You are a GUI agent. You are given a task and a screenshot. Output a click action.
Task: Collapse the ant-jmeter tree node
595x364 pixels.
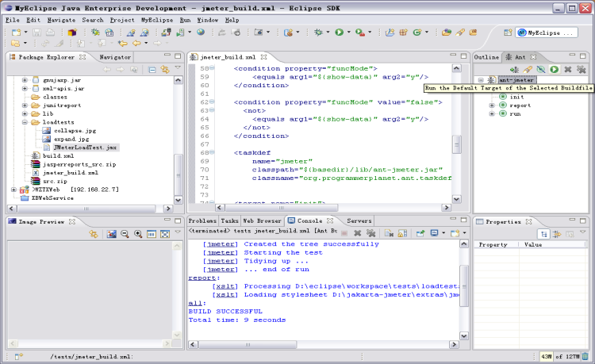(x=481, y=80)
